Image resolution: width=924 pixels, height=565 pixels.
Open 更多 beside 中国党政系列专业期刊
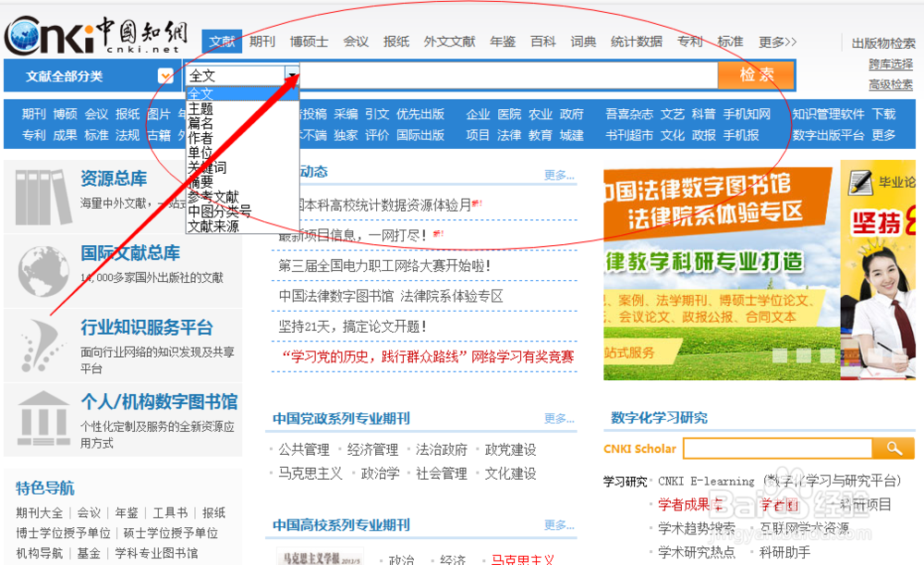[x=559, y=419]
